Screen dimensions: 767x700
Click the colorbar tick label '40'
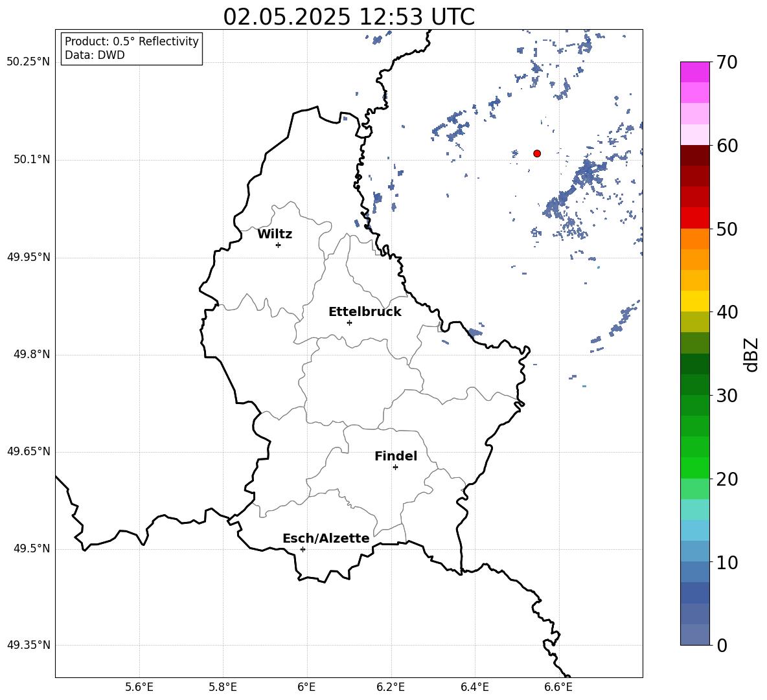click(x=727, y=312)
